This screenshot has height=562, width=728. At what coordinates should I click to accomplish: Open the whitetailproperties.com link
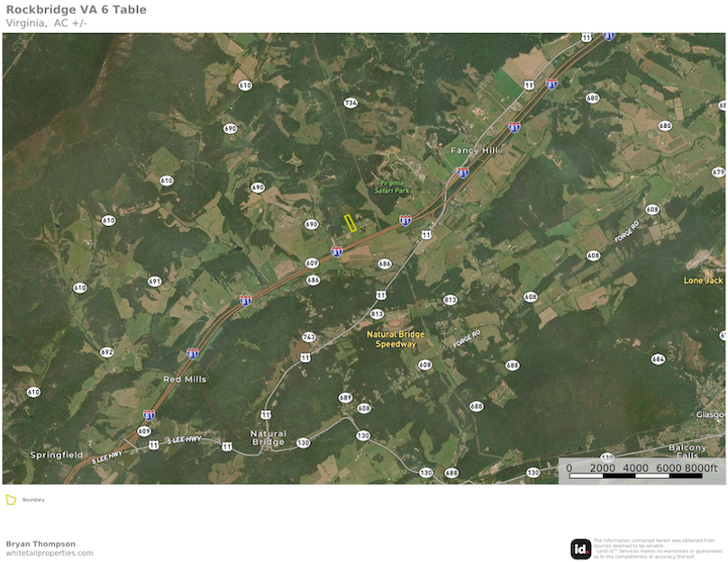click(50, 553)
